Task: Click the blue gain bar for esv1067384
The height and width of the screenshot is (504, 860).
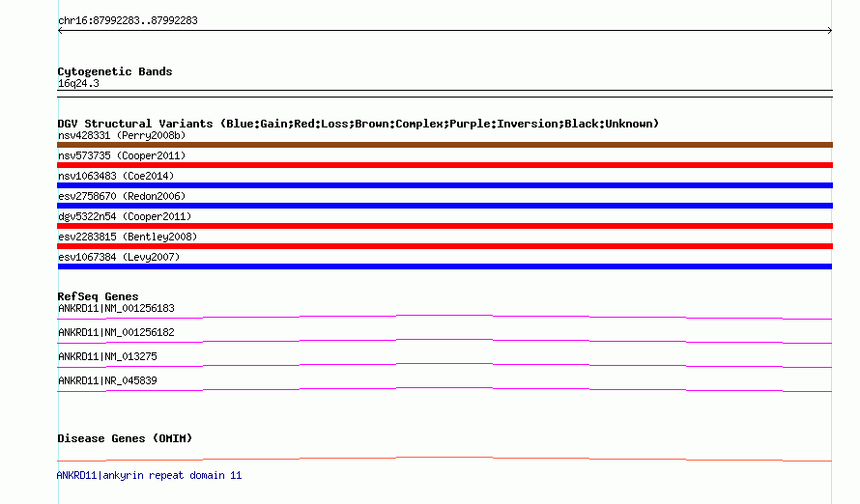Action: tap(444, 266)
